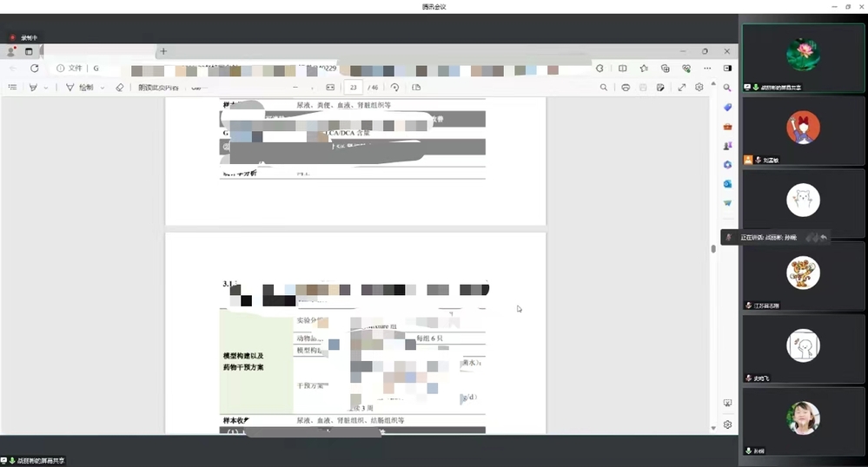This screenshot has width=868, height=467.
Task: Print the PDF document
Action: click(626, 88)
